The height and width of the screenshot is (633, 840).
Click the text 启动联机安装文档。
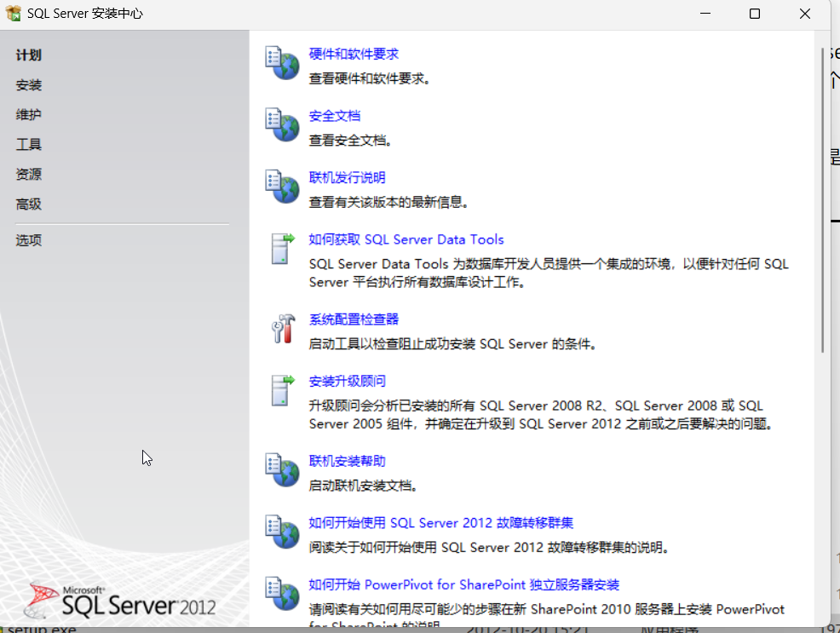click(363, 486)
